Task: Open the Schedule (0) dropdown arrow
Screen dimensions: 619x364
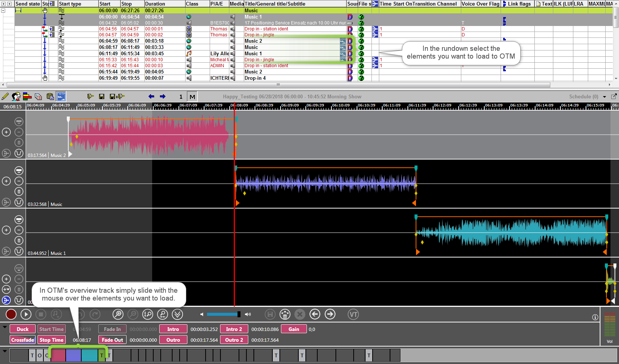Action: click(x=605, y=97)
